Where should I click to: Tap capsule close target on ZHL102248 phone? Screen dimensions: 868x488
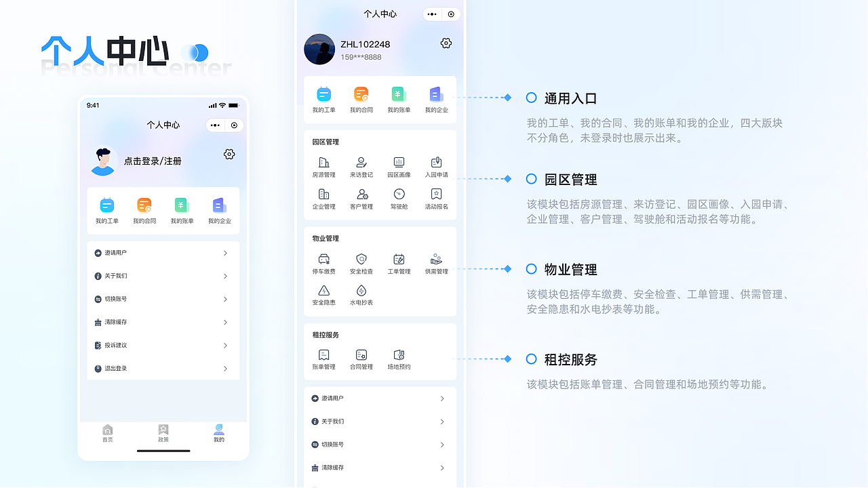click(x=452, y=14)
